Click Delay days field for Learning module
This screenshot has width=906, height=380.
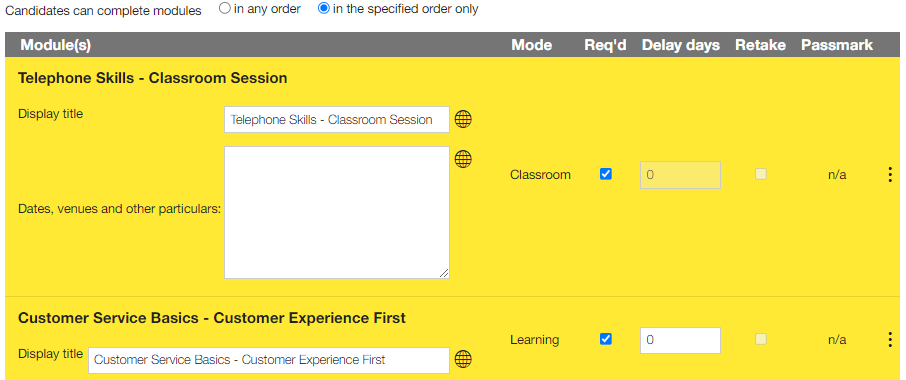point(680,340)
